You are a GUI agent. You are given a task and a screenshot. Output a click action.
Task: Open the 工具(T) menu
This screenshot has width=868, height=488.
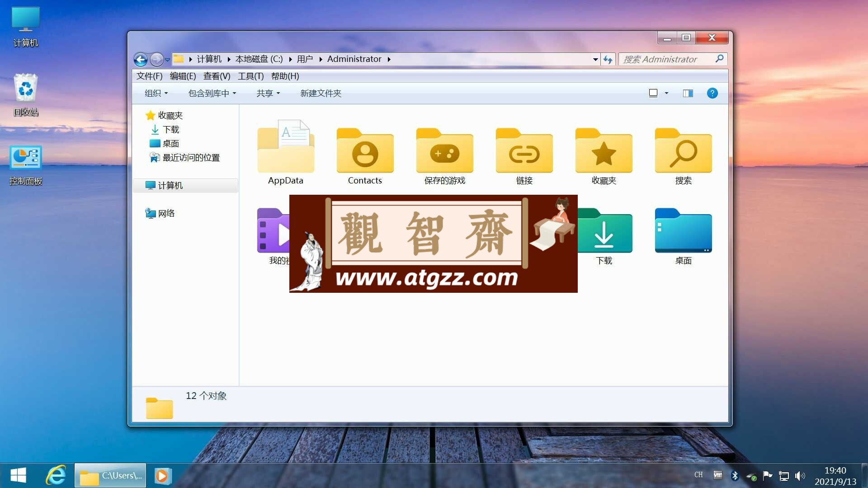[250, 76]
